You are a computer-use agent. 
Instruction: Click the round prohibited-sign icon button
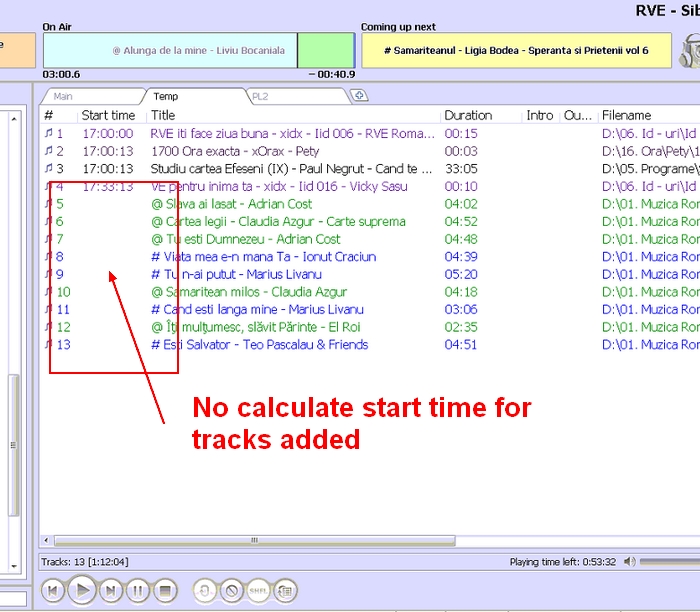(231, 591)
